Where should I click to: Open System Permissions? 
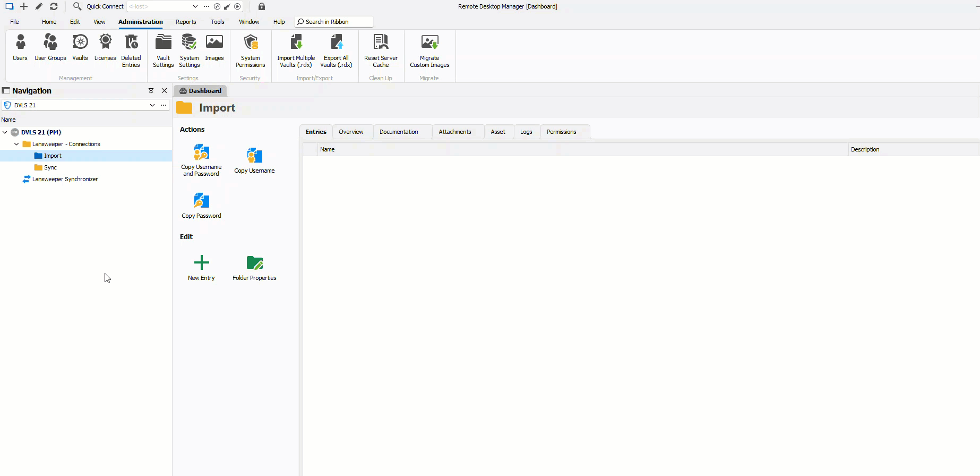pos(250,50)
